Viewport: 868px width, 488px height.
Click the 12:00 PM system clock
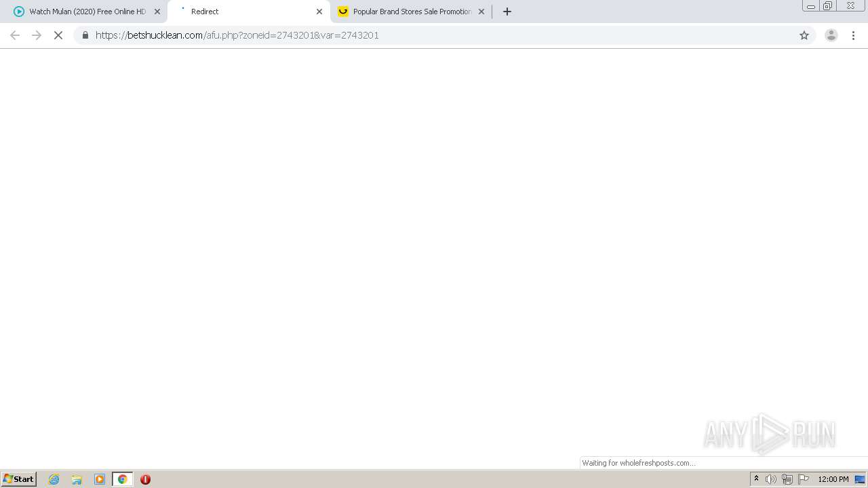pyautogui.click(x=833, y=479)
